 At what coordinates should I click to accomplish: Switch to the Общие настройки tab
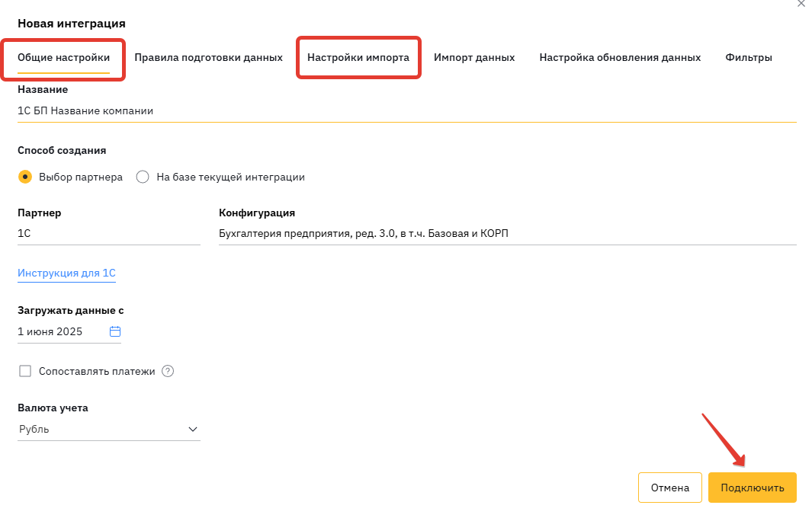(64, 57)
